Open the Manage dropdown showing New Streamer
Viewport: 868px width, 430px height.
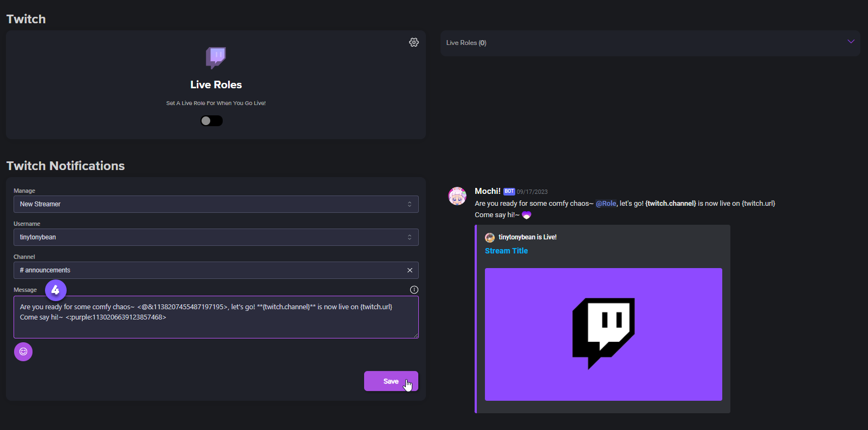click(x=216, y=204)
